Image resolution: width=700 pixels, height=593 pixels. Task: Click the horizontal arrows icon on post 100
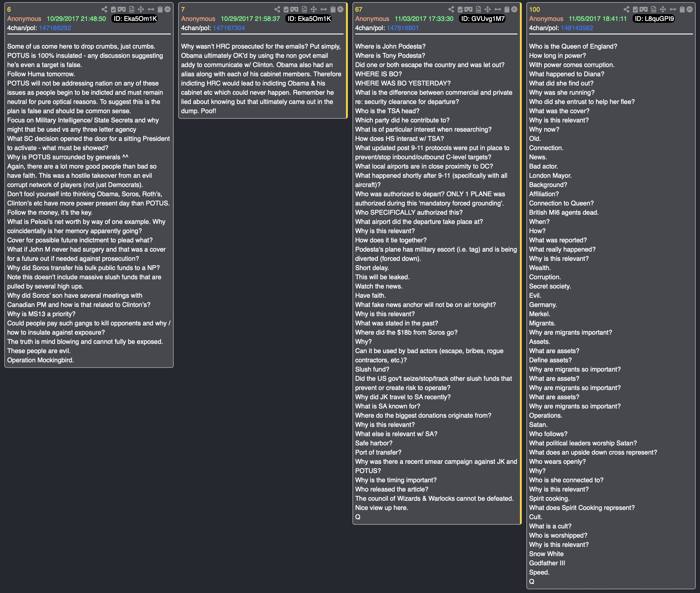[673, 9]
